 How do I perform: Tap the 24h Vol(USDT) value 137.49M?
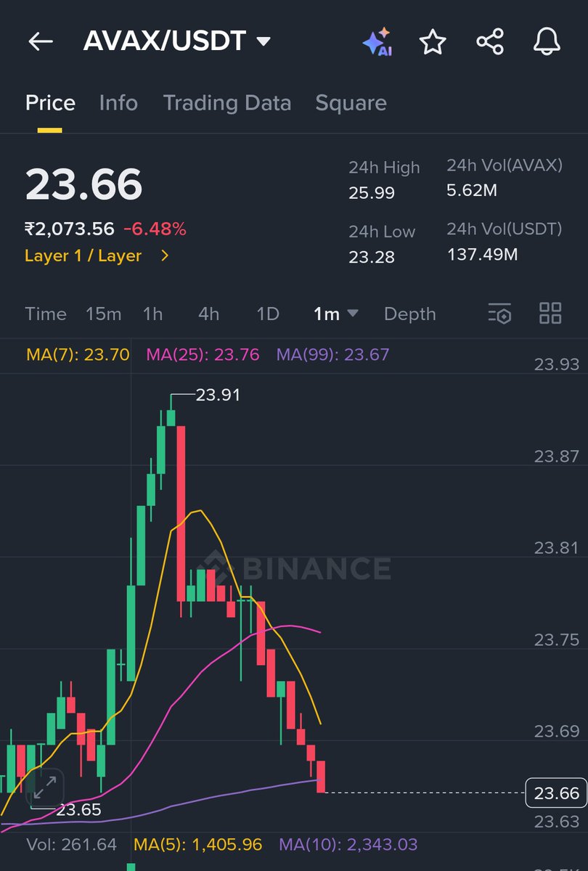tap(483, 255)
